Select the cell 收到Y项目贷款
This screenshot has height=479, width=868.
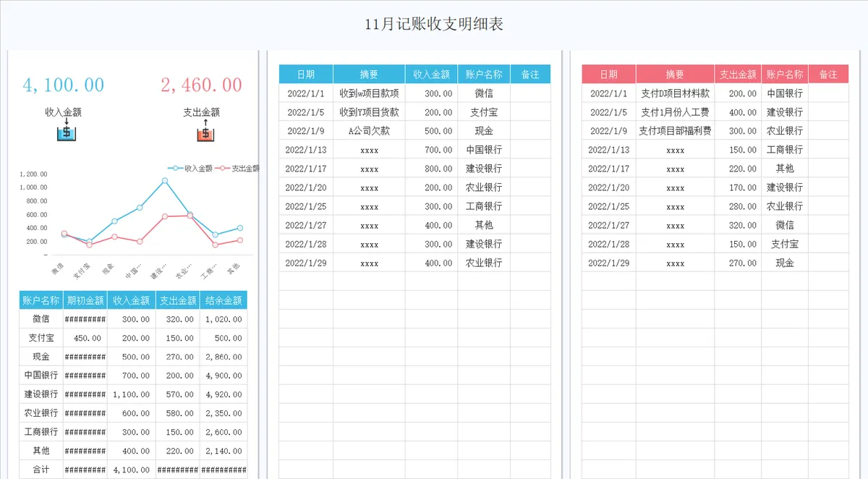(x=369, y=112)
